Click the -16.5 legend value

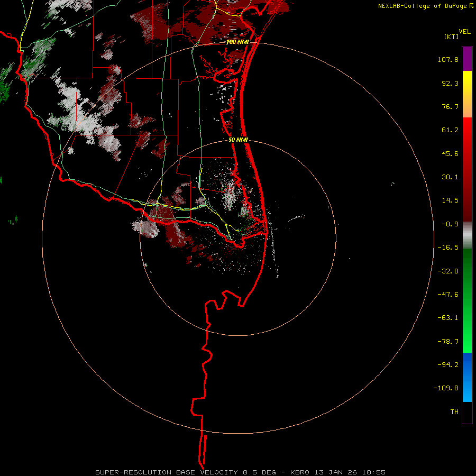coord(448,248)
